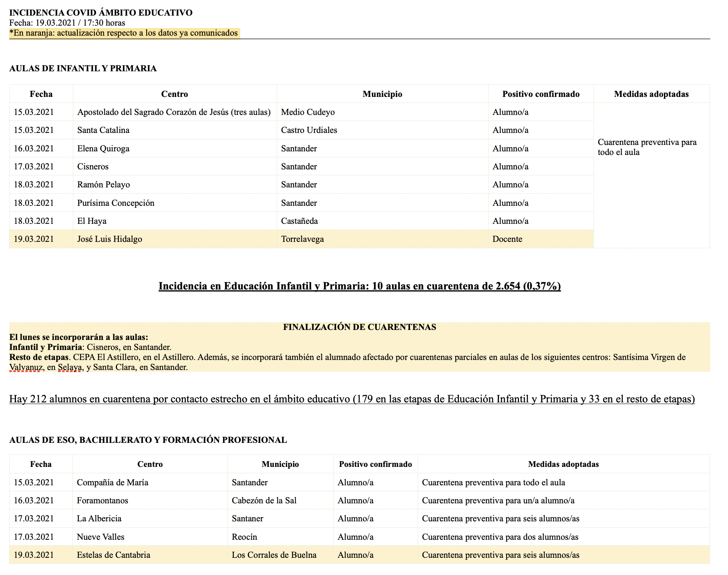Image resolution: width=728 pixels, height=575 pixels.
Task: Click the highlighted "José Luis Hidalgo" cell
Action: (109, 239)
